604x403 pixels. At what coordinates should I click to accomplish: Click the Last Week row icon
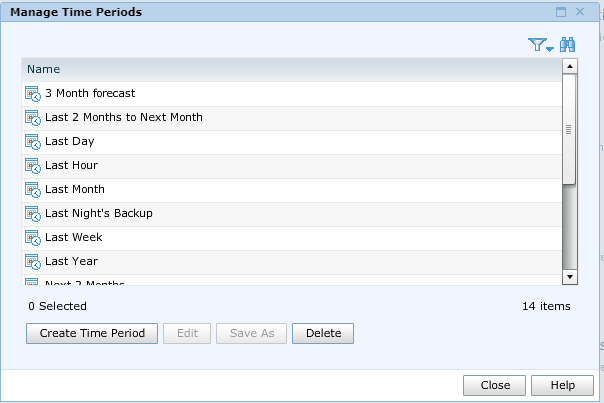tap(33, 237)
